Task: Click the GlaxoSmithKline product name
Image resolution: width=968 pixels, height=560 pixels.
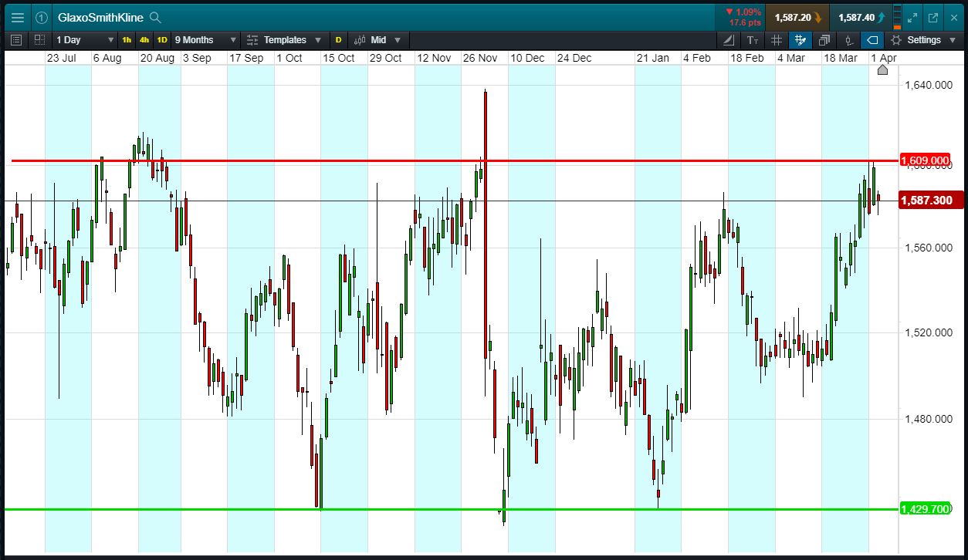Action: 100,17
